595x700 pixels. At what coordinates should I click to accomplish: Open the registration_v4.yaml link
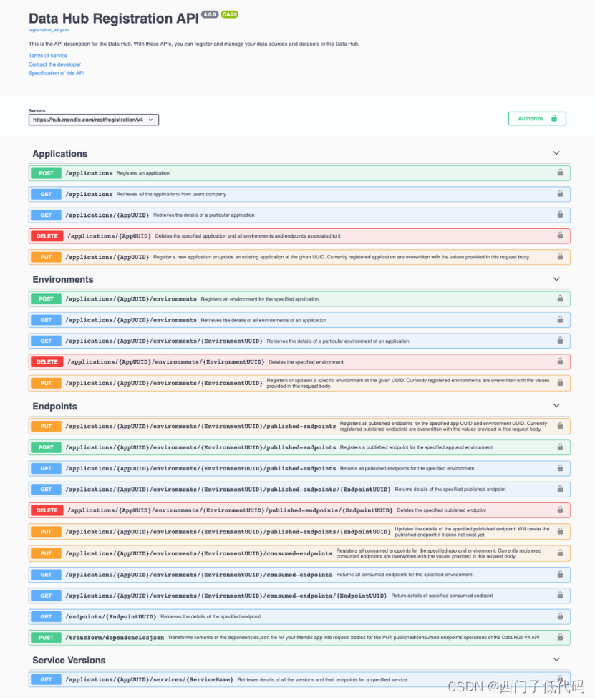(x=49, y=30)
